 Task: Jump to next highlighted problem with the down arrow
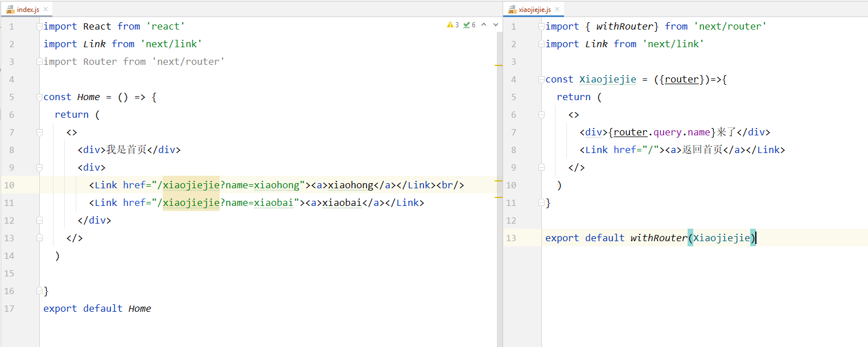(x=496, y=25)
